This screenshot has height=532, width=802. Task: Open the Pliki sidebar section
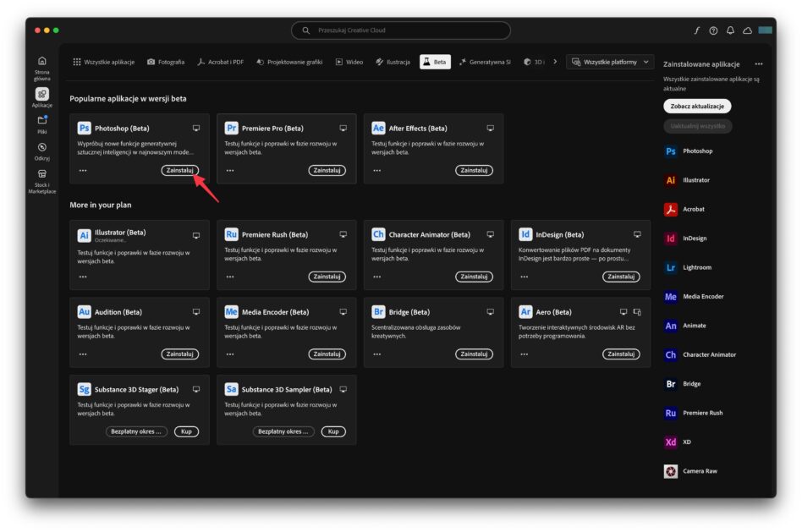pyautogui.click(x=42, y=124)
